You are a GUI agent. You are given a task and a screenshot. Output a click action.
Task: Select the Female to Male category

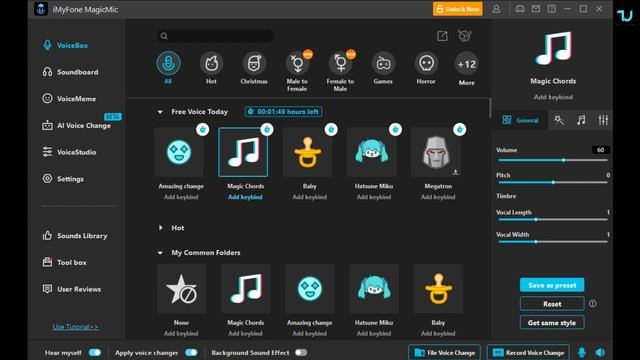[340, 71]
